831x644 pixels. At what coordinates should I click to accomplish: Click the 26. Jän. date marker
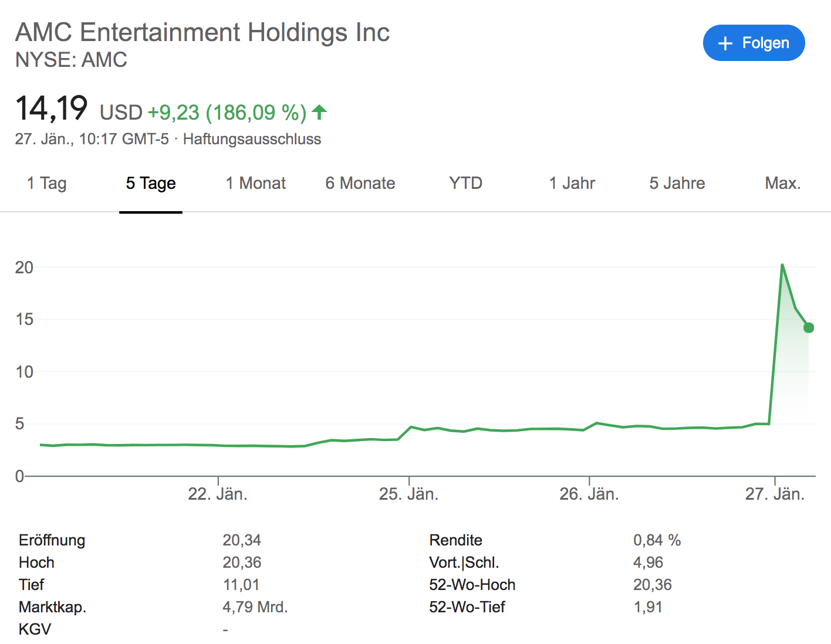coord(589,494)
